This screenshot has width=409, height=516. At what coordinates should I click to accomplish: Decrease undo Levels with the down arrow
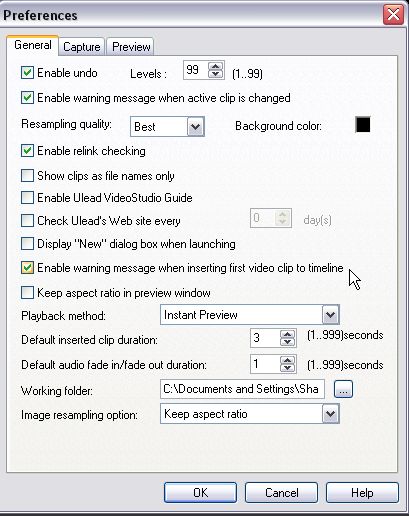(x=215, y=74)
